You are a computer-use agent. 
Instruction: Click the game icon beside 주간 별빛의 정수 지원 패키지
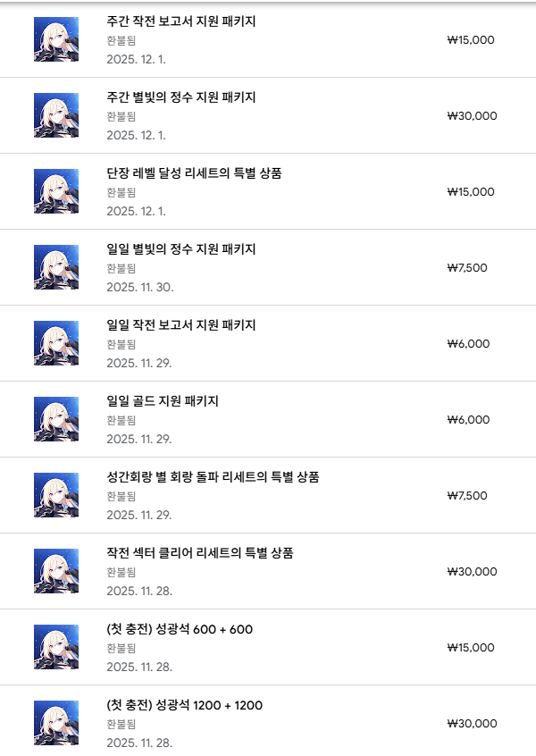(55, 115)
